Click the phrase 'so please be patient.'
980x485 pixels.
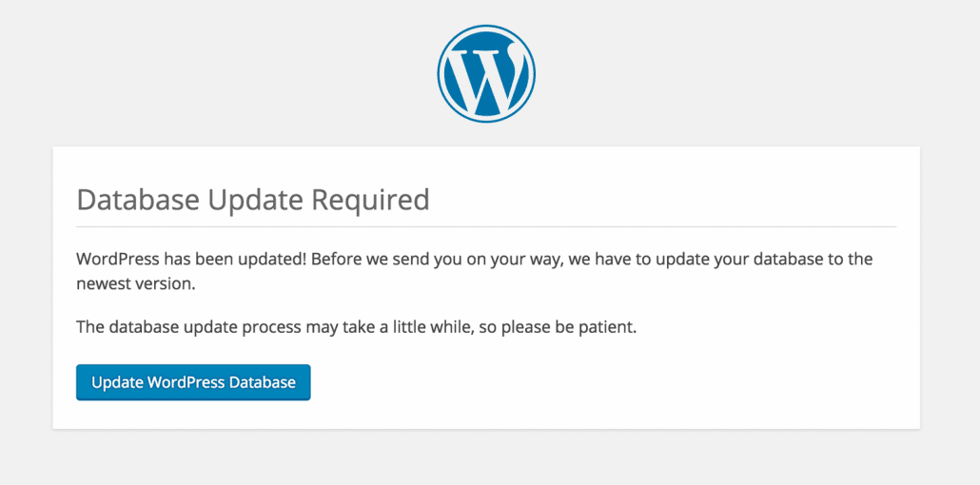[557, 327]
